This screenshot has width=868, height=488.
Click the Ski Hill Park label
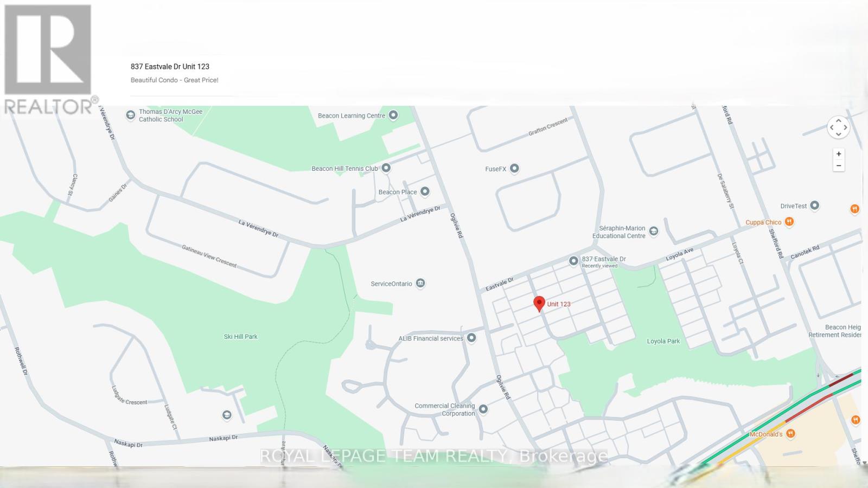click(x=240, y=337)
